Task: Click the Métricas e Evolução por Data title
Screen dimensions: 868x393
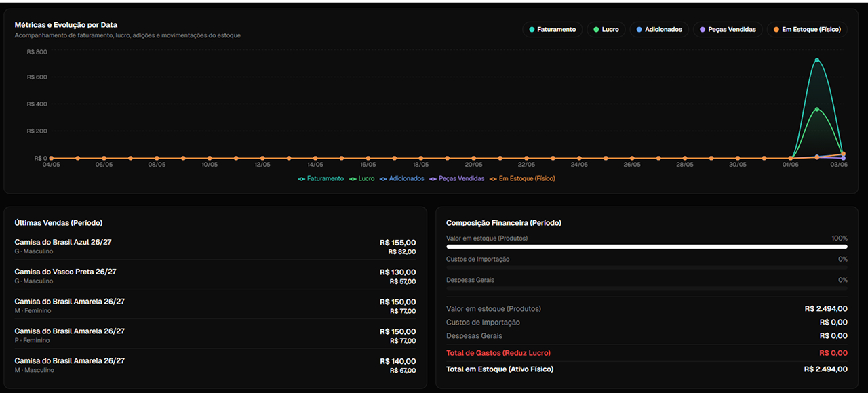Action: coord(66,25)
